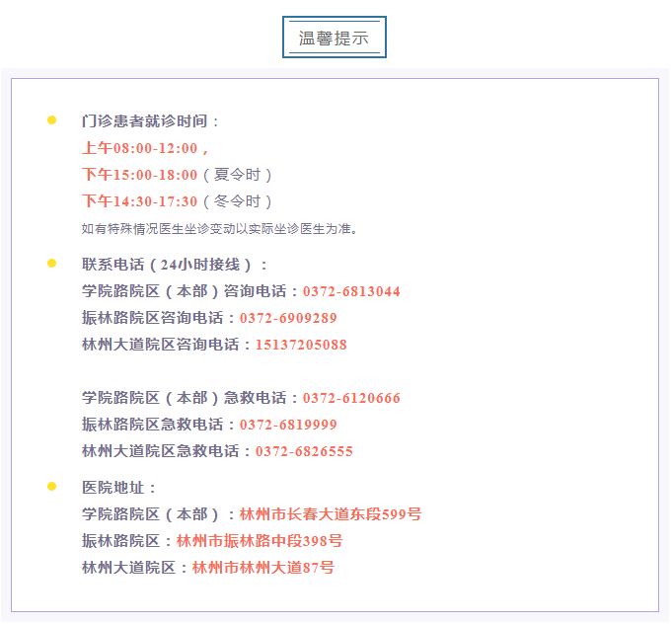Click the yellow bullet beside 联系电话
The height and width of the screenshot is (624, 672).
tap(52, 263)
